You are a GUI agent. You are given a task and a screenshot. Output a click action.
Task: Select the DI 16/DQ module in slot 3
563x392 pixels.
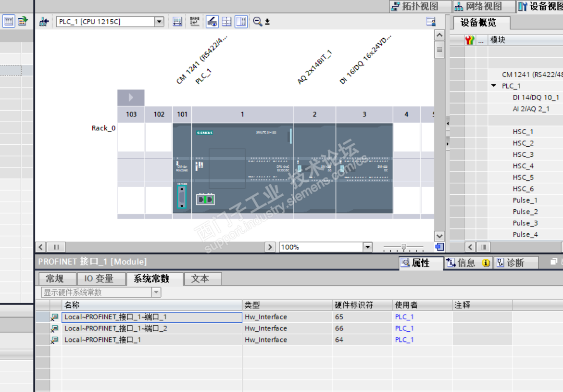tap(364, 168)
